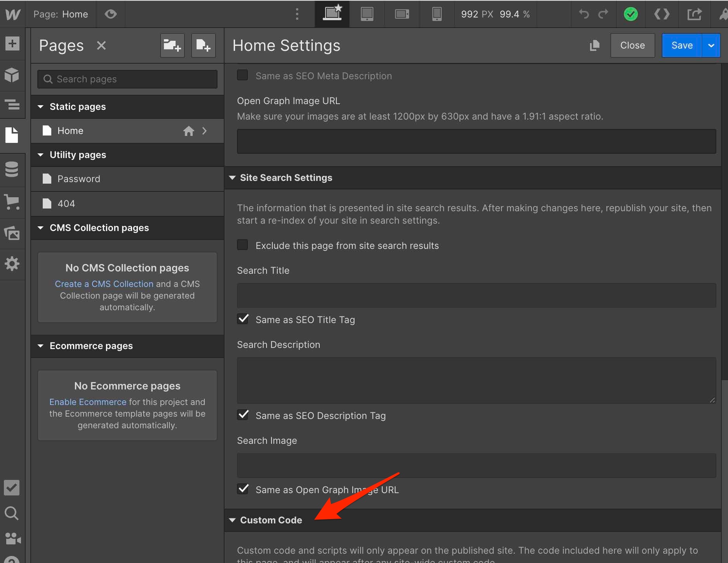Open the Assets panel
The image size is (728, 563).
(x=12, y=233)
